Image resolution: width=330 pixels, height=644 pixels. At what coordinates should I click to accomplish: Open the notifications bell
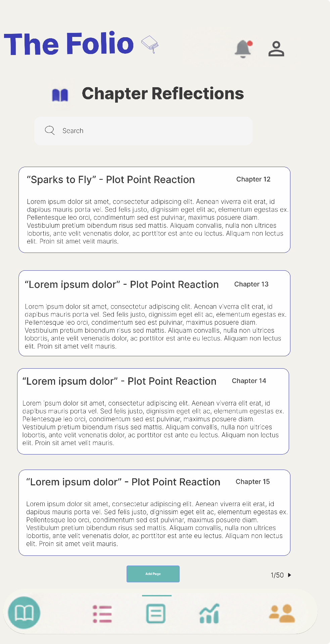(x=243, y=49)
